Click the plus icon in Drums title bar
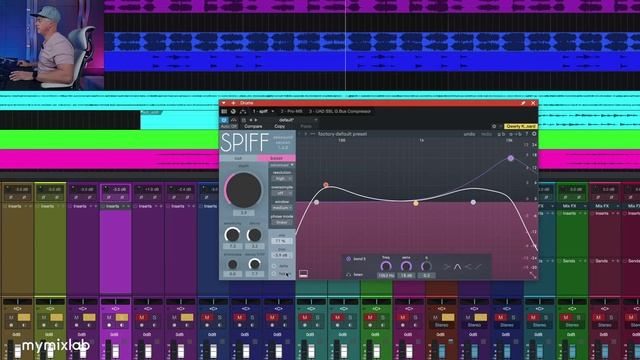640x360 pixels. click(x=233, y=103)
